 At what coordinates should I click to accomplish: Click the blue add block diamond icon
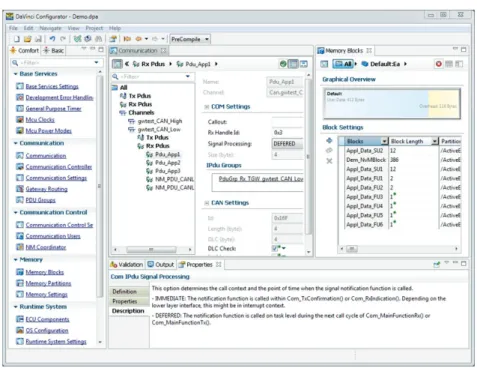[329, 140]
